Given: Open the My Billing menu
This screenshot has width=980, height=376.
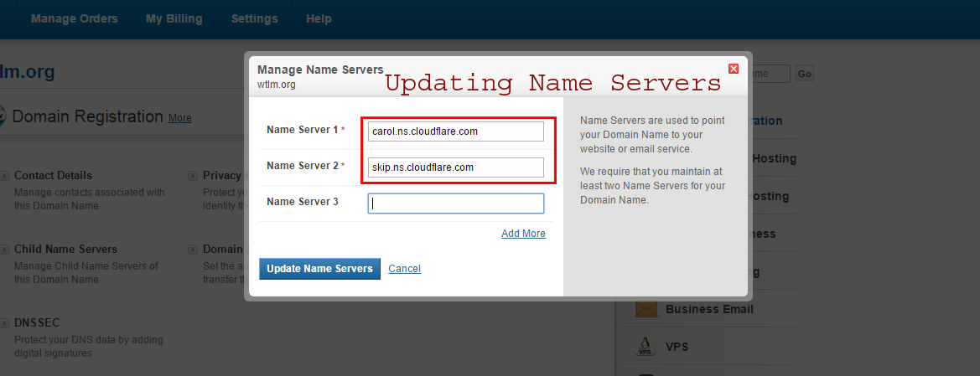Looking at the screenshot, I should 174,18.
